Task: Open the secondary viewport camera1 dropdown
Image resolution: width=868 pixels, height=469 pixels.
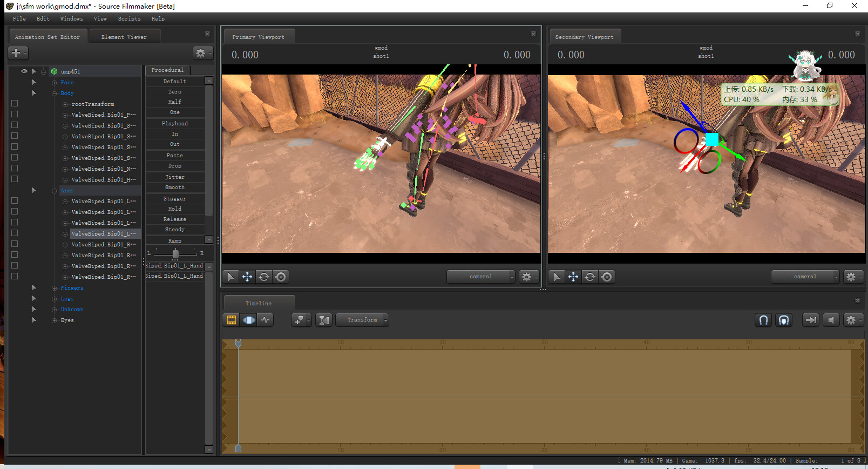Action: 805,277
